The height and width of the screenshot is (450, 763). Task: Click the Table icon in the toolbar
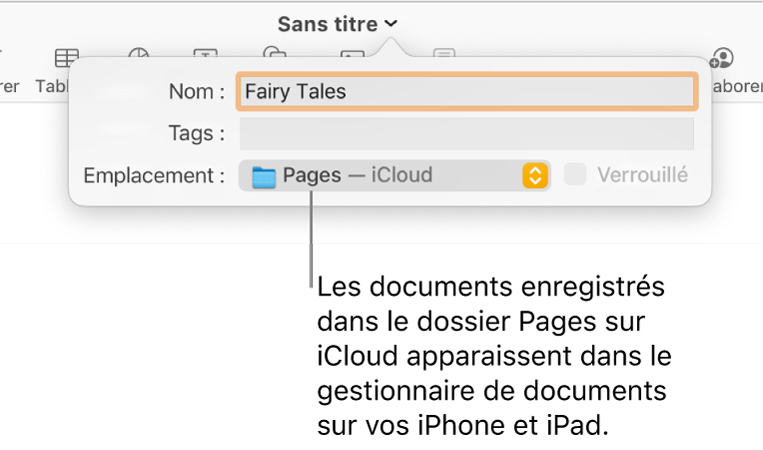click(66, 57)
